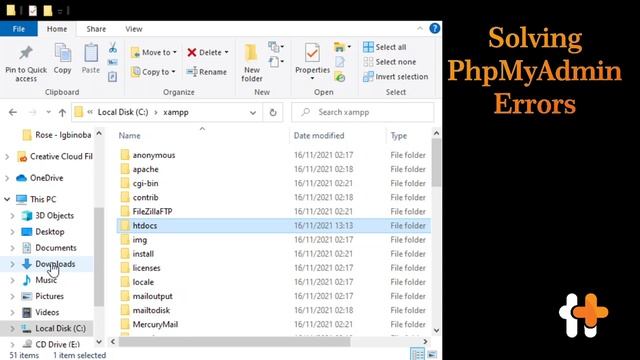This screenshot has height=360, width=640.
Task: Collapse the ribbon with chevron
Action: 420,29
